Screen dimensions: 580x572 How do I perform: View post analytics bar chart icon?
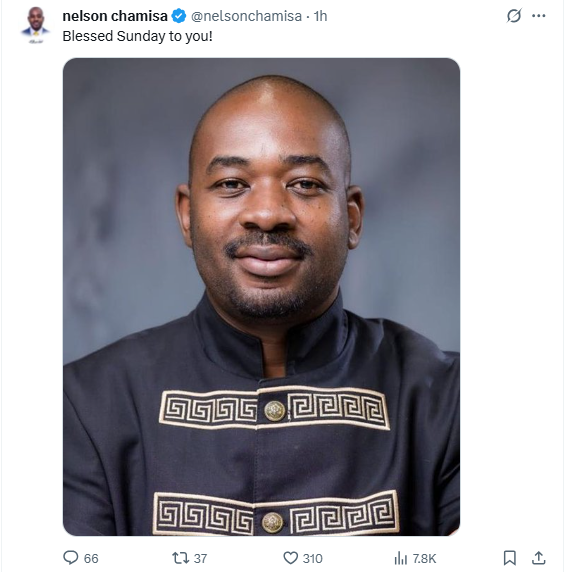pyautogui.click(x=401, y=558)
